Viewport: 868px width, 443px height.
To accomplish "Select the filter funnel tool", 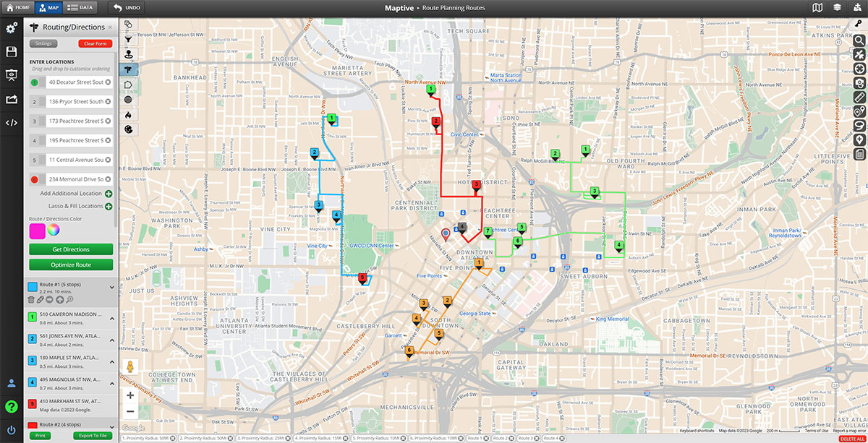I will pyautogui.click(x=128, y=38).
